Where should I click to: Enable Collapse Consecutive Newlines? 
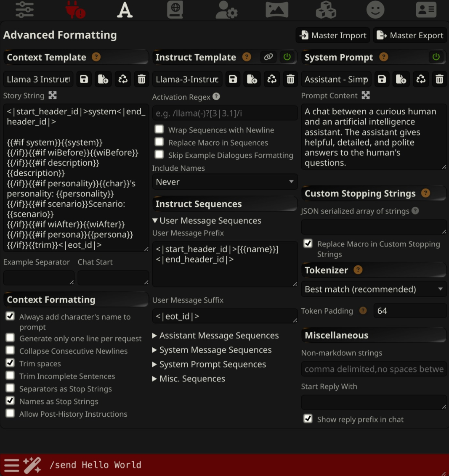10,350
